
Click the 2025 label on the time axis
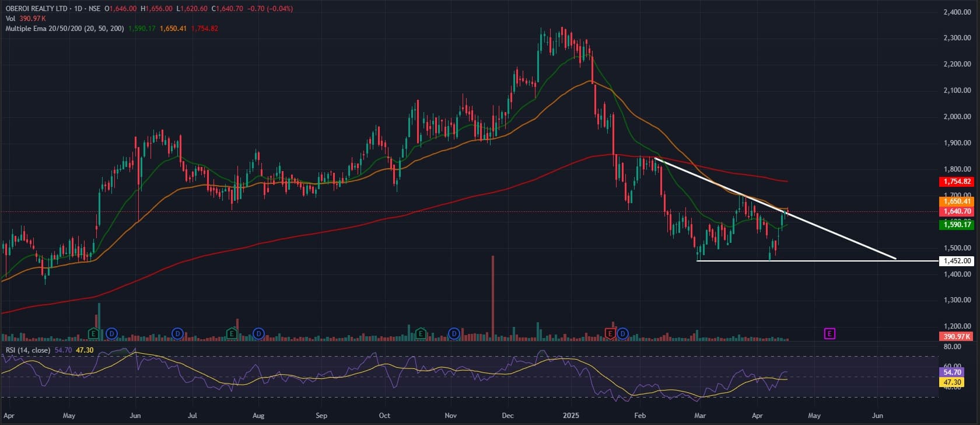[571, 416]
